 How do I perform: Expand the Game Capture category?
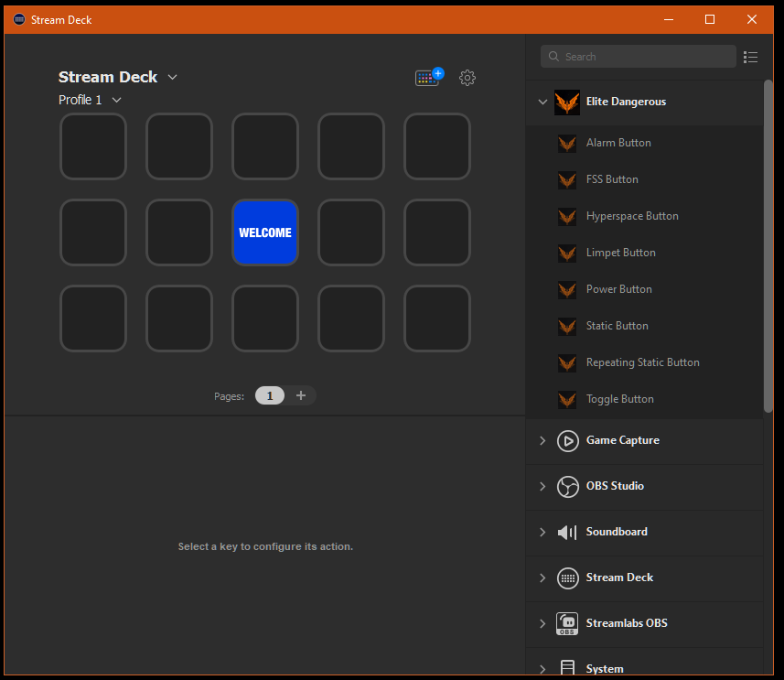[542, 440]
